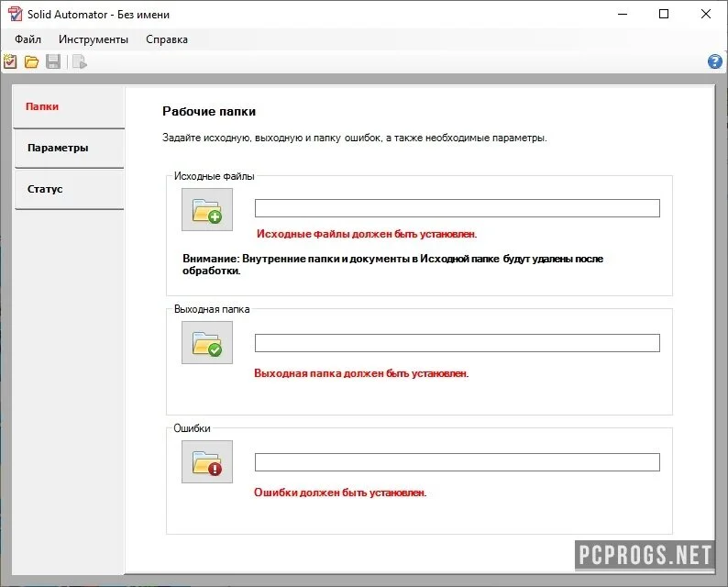Click warning 'Исходные файлы должен быть установлен.'
Image resolution: width=728 pixels, height=587 pixels.
[367, 234]
